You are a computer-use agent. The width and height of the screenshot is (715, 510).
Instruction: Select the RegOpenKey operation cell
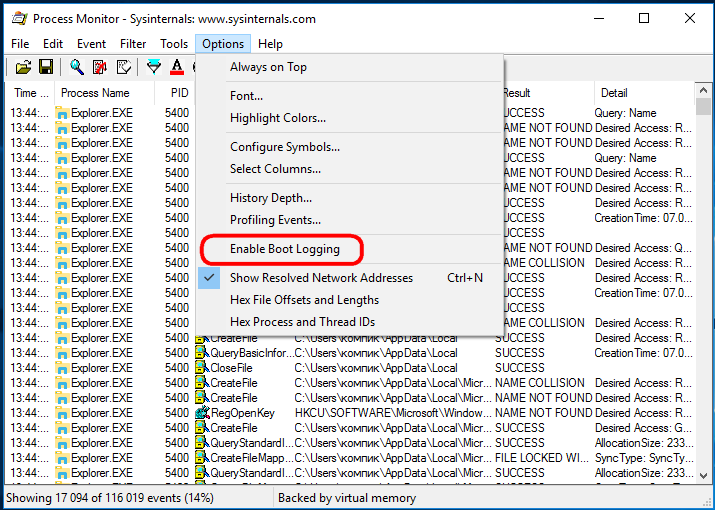point(243,413)
